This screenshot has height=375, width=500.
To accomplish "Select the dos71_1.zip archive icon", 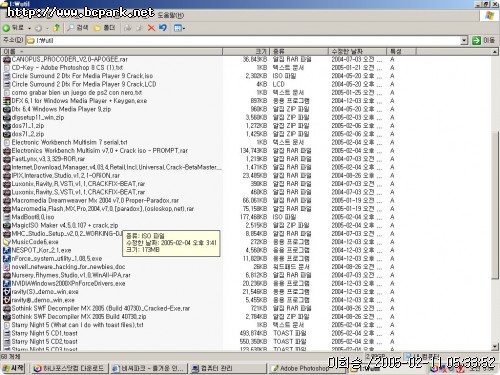I will [x=6, y=126].
